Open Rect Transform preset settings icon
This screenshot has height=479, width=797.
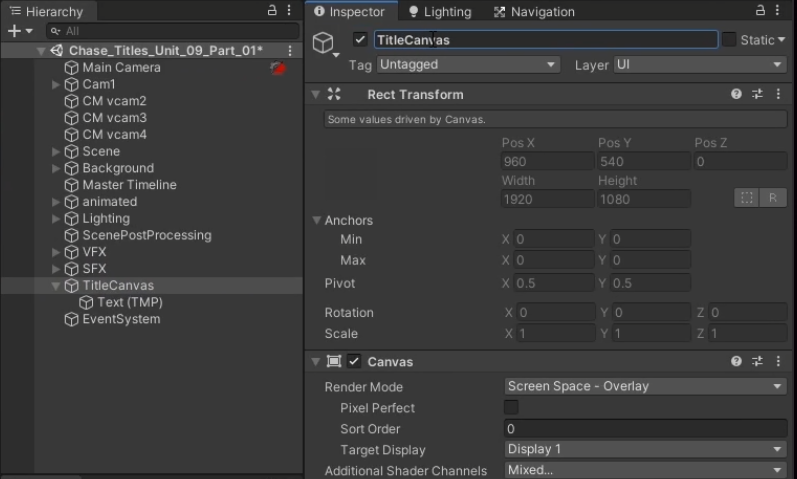[x=757, y=94]
